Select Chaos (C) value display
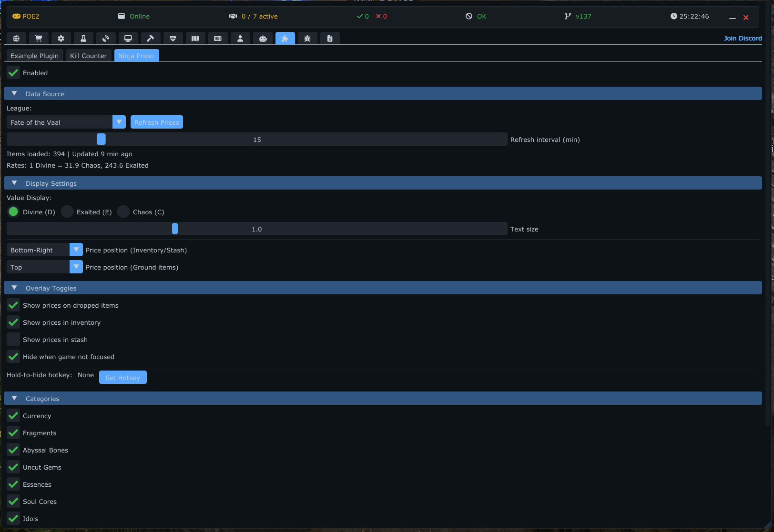Screen dimensions: 774x532 point(123,212)
